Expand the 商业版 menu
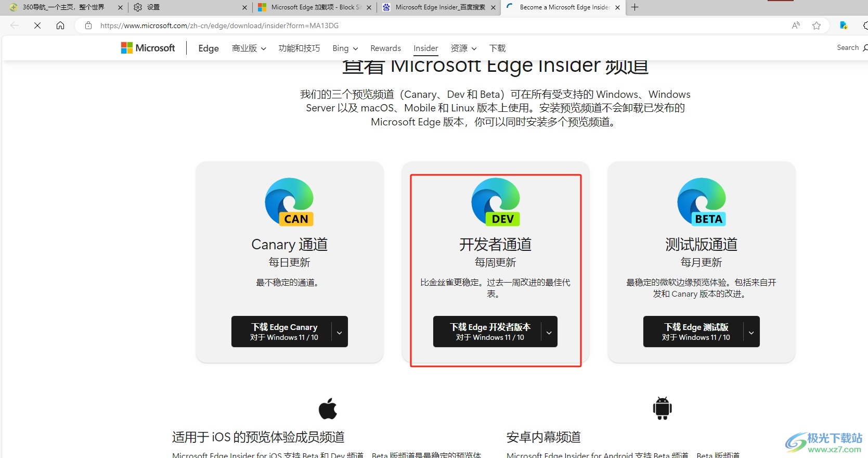 coord(249,48)
